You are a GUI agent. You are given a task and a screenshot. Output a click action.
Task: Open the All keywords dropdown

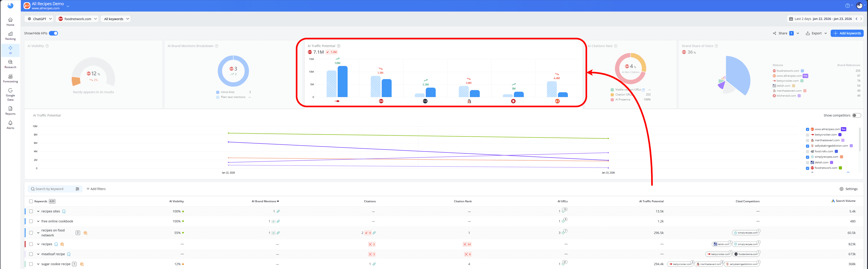tap(116, 19)
